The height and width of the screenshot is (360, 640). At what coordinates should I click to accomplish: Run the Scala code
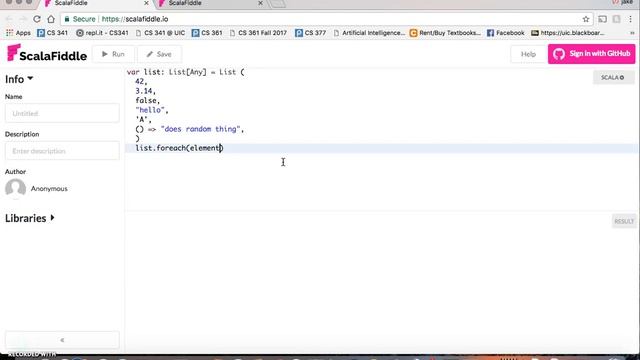click(x=113, y=54)
